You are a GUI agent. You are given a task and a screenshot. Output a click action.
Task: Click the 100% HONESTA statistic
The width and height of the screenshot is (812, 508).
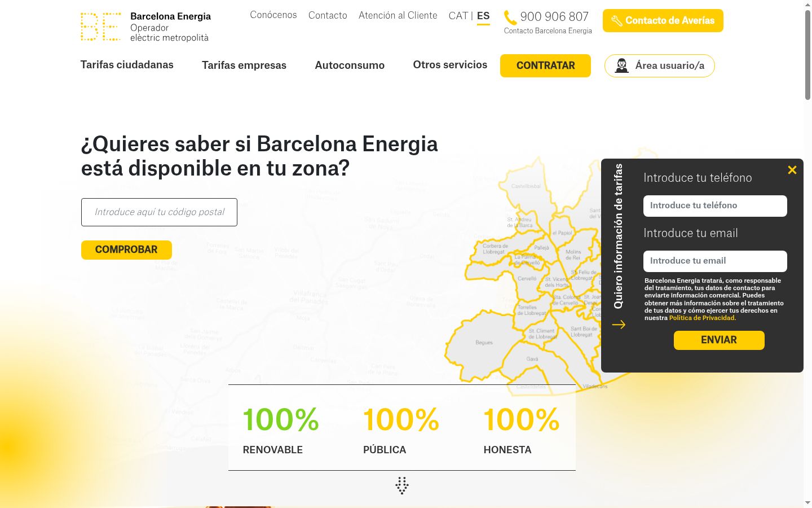(522, 430)
